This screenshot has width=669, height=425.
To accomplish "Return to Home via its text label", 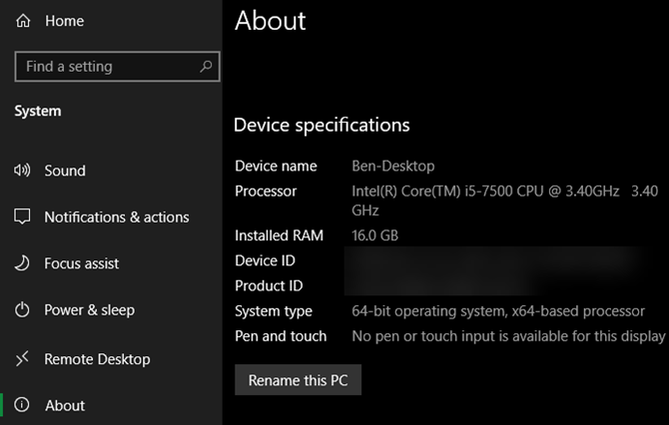I will coord(64,21).
